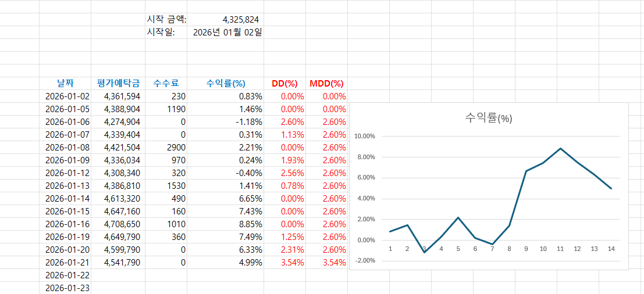Image resolution: width=644 pixels, height=294 pixels.
Task: Select date cell 2026-01-14
Action: pos(67,199)
